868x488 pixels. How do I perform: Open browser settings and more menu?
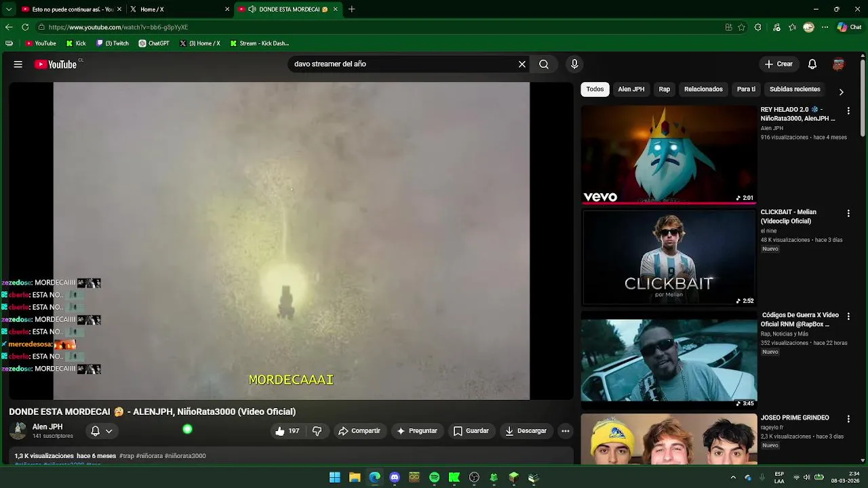click(825, 27)
